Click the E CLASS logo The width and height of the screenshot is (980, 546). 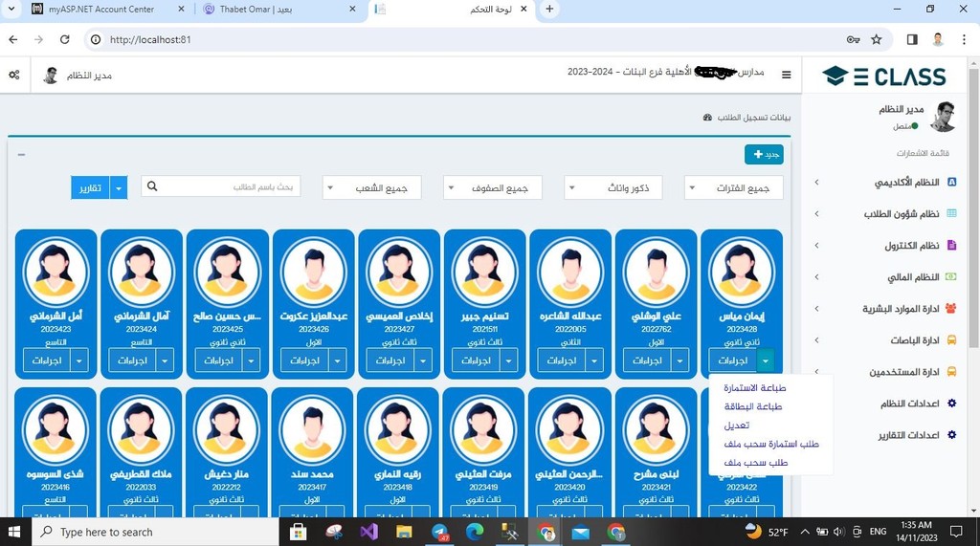884,76
